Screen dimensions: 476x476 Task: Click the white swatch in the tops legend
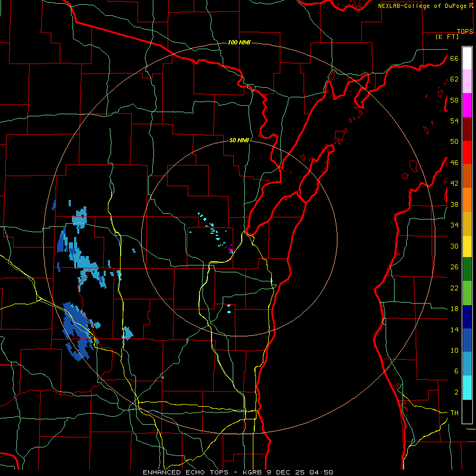(x=467, y=58)
